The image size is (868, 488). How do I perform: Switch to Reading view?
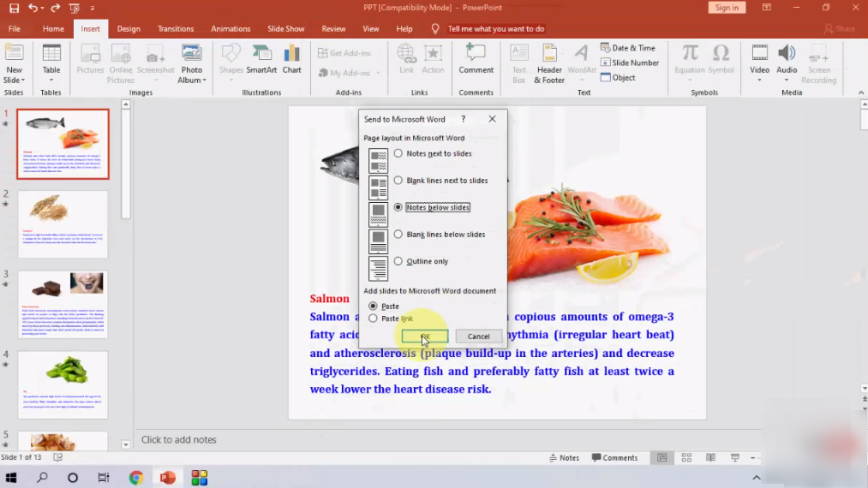click(x=711, y=457)
